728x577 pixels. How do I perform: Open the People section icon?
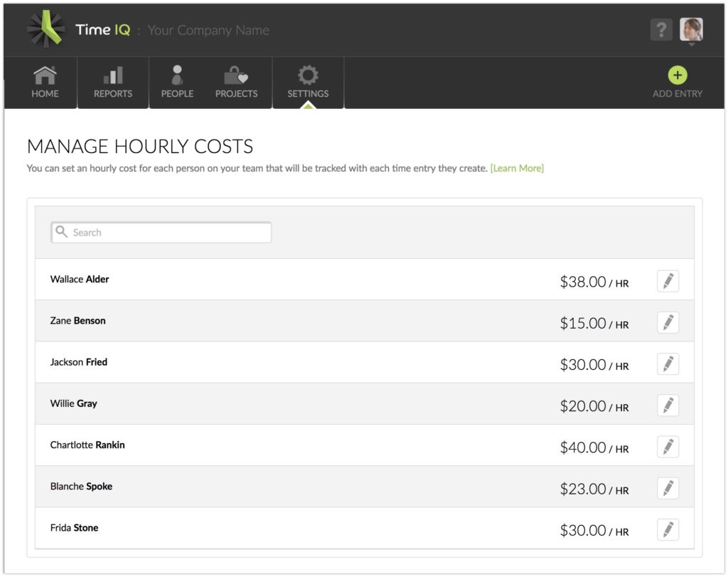pyautogui.click(x=176, y=74)
